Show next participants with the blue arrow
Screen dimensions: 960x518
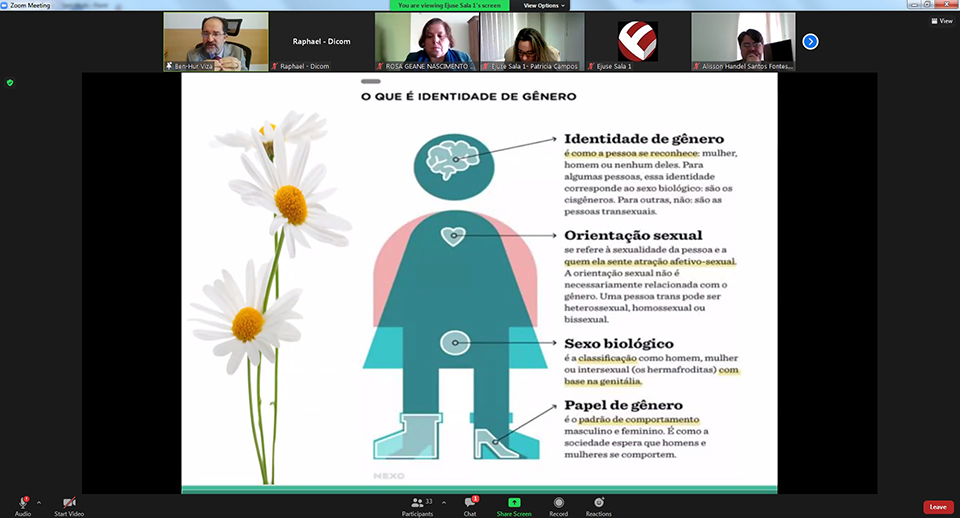coord(811,41)
